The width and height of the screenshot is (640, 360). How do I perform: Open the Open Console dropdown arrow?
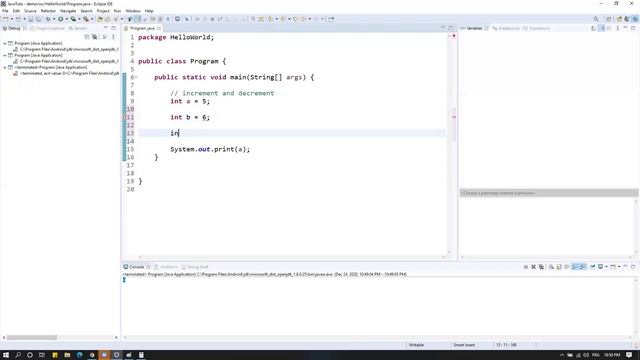pos(619,267)
